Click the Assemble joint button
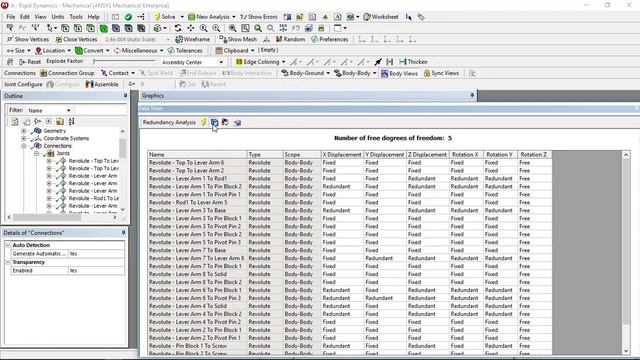Image resolution: width=640 pixels, height=360 pixels. [102, 84]
